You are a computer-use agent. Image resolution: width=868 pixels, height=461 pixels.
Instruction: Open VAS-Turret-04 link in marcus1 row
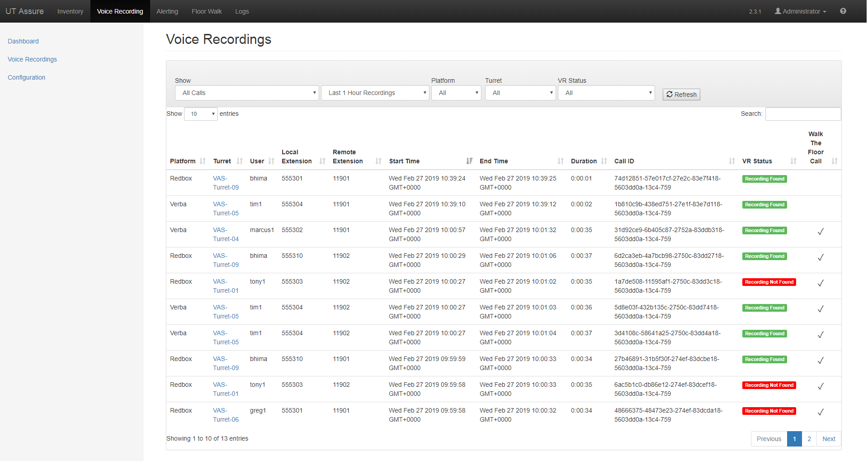[226, 234]
